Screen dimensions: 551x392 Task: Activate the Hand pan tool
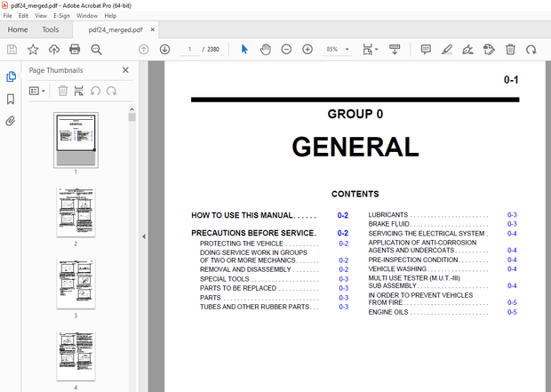[x=266, y=49]
